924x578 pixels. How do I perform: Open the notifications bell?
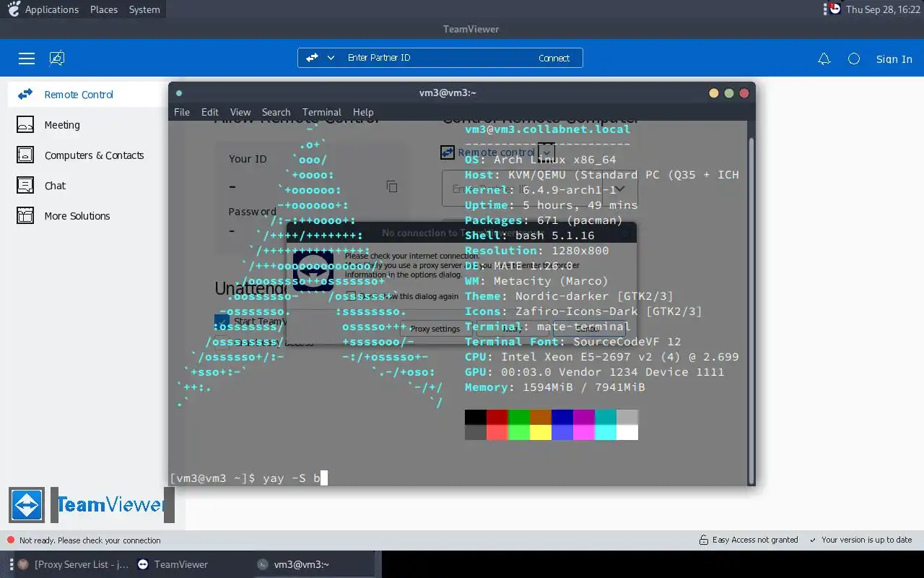coord(824,59)
